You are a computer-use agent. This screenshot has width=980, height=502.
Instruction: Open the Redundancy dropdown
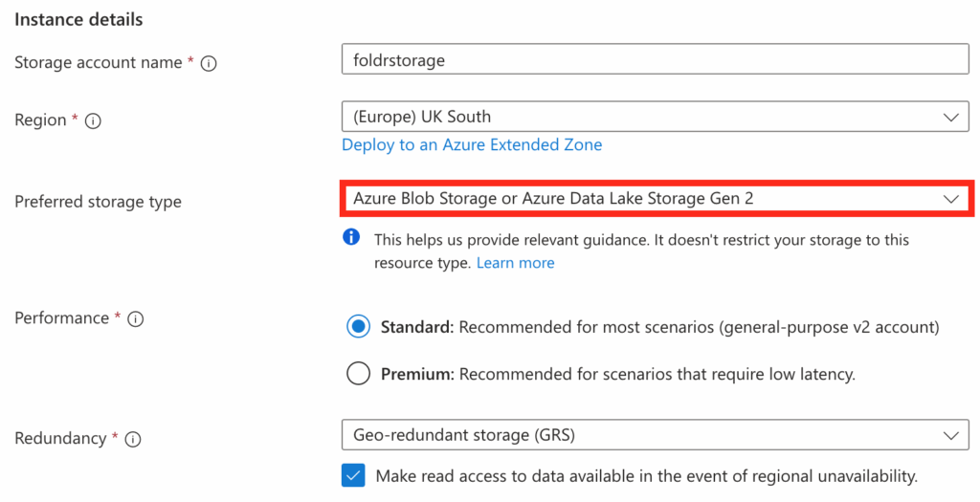point(655,435)
